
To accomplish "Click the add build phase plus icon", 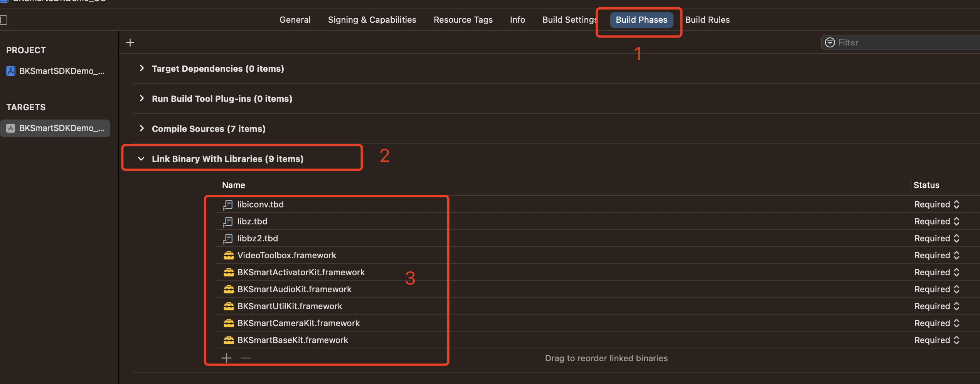I will tap(130, 42).
